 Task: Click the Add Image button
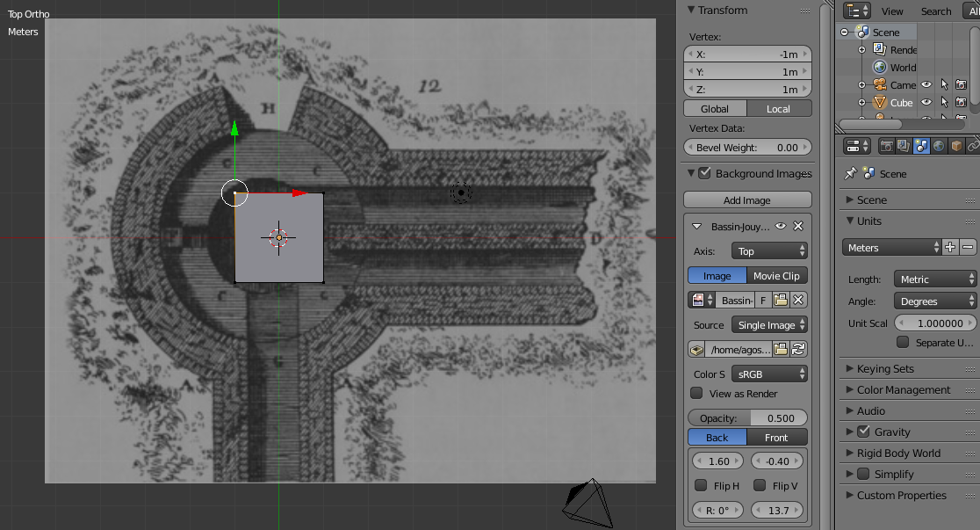click(x=747, y=200)
